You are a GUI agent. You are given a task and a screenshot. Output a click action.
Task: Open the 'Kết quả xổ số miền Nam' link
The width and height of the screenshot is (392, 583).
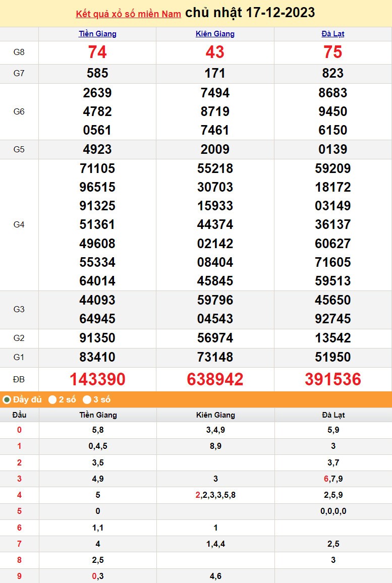point(128,14)
